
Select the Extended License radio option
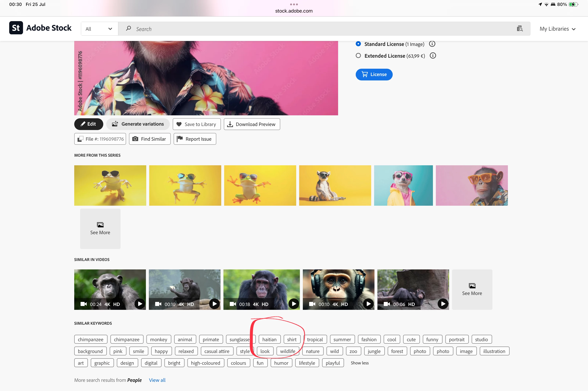[358, 56]
